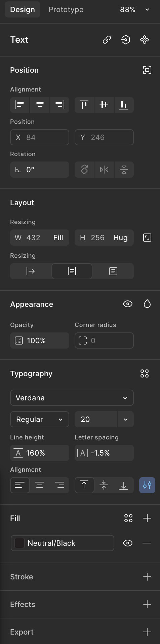Open the Verdana font family dropdown
This screenshot has width=160, height=644.
(72, 398)
